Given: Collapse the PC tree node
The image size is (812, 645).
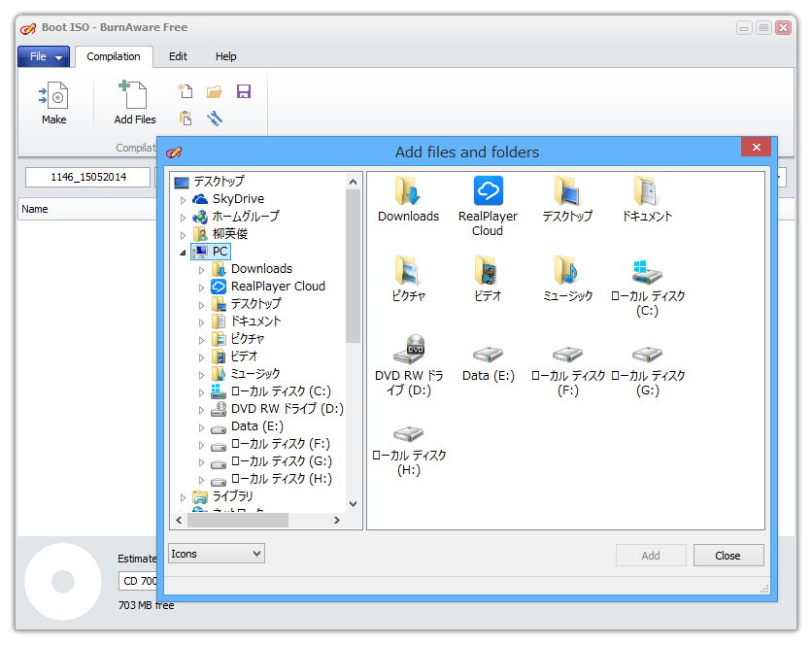Looking at the screenshot, I should (x=183, y=253).
